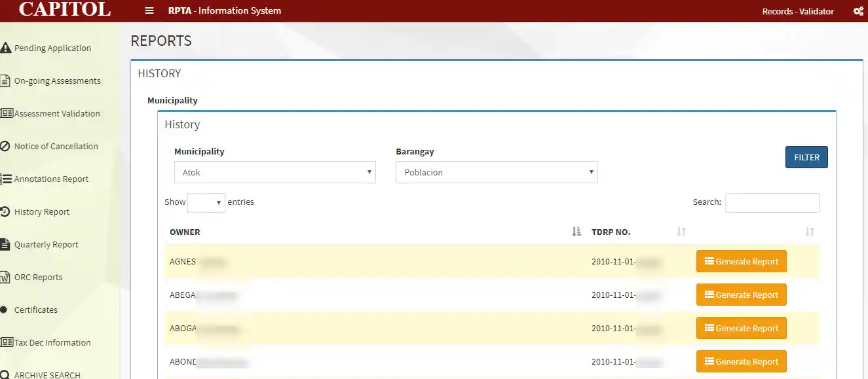Screen dimensions: 868x379
Task: Click owner name ABOND in table
Action: [183, 361]
